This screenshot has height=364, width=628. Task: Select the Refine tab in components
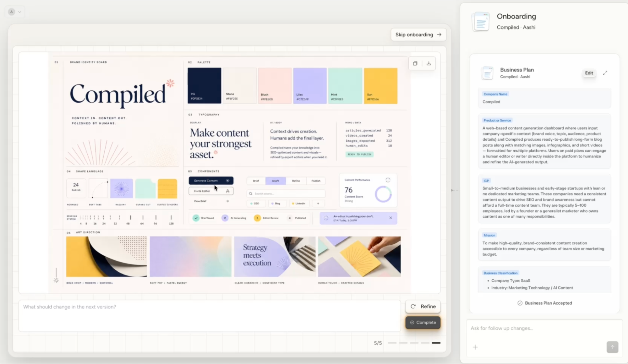point(296,181)
